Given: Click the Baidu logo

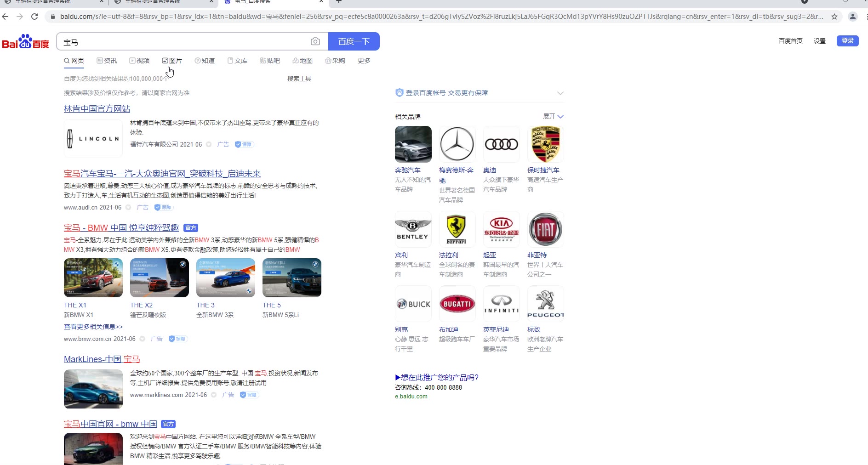Looking at the screenshot, I should click(25, 41).
